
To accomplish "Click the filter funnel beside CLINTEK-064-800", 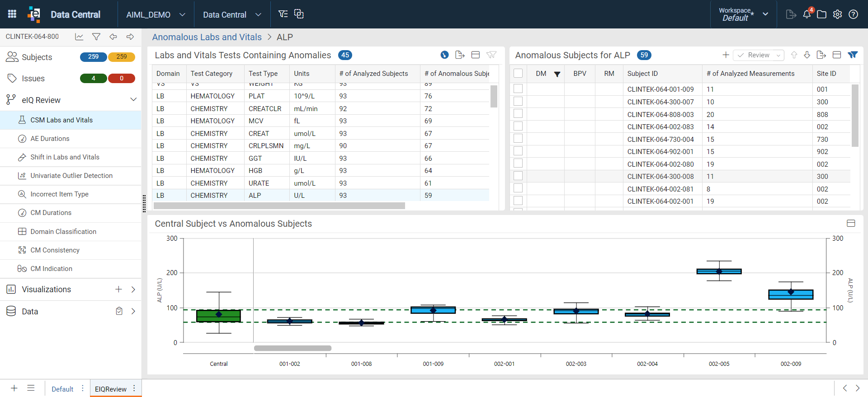I will point(96,37).
